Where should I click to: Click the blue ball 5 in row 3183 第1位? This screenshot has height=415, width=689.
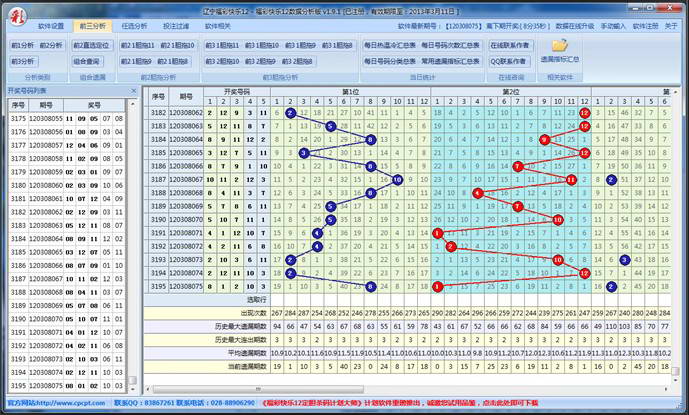tap(330, 127)
